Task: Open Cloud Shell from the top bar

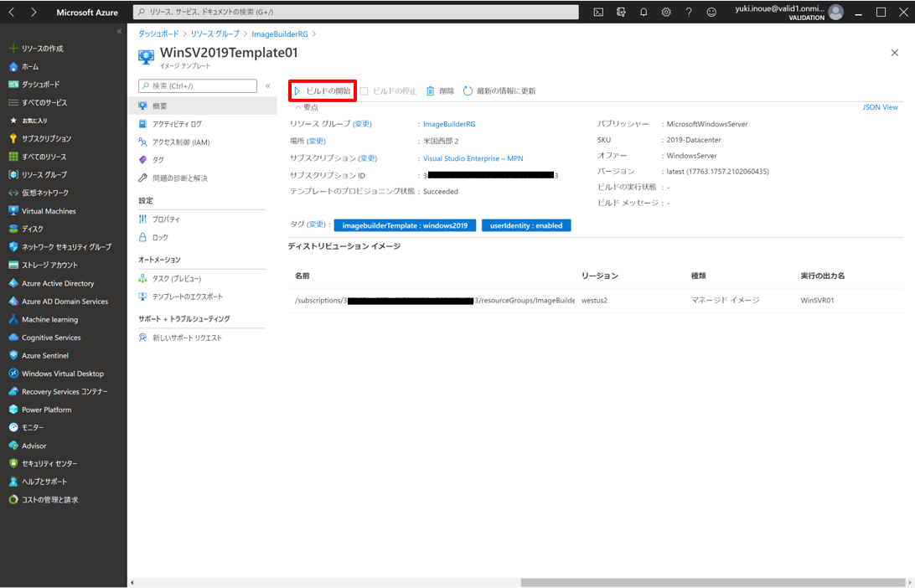Action: (598, 12)
